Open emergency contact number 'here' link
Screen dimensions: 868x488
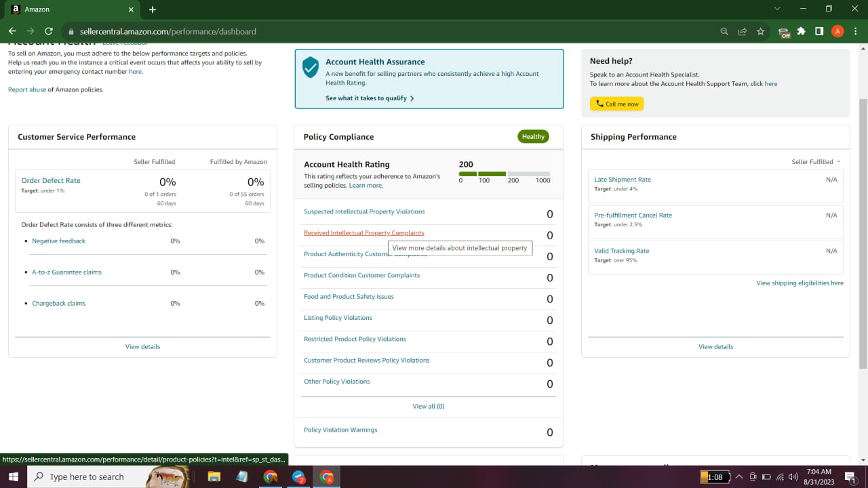click(x=136, y=71)
